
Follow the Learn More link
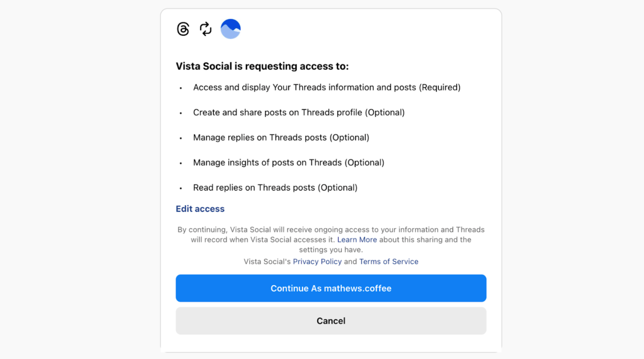click(357, 240)
